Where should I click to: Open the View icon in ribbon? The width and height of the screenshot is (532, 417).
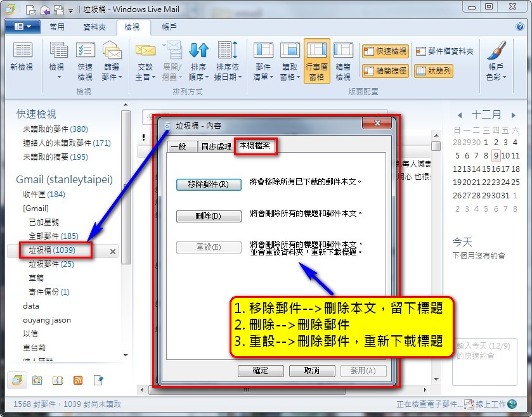pyautogui.click(x=58, y=50)
